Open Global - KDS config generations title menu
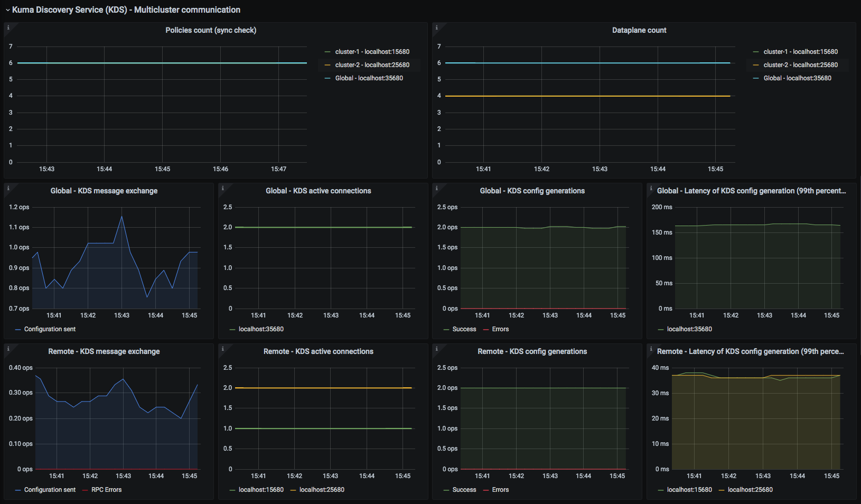This screenshot has width=861, height=504. [x=532, y=191]
